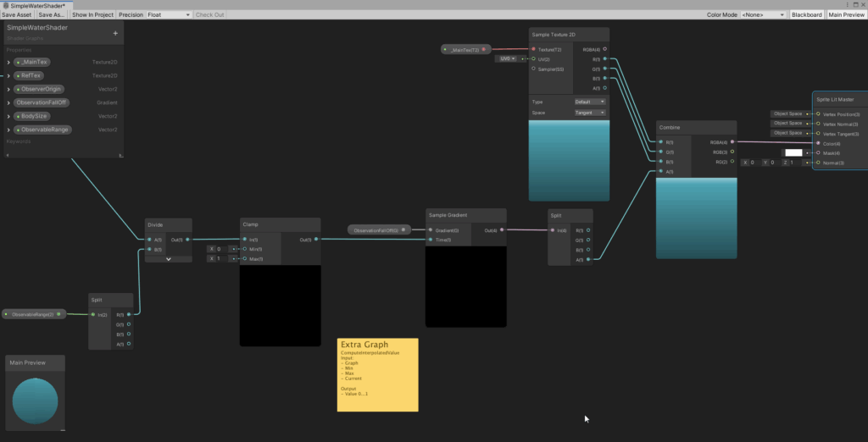The width and height of the screenshot is (868, 442).
Task: Toggle the Main Preview panel visibility
Action: coord(846,14)
